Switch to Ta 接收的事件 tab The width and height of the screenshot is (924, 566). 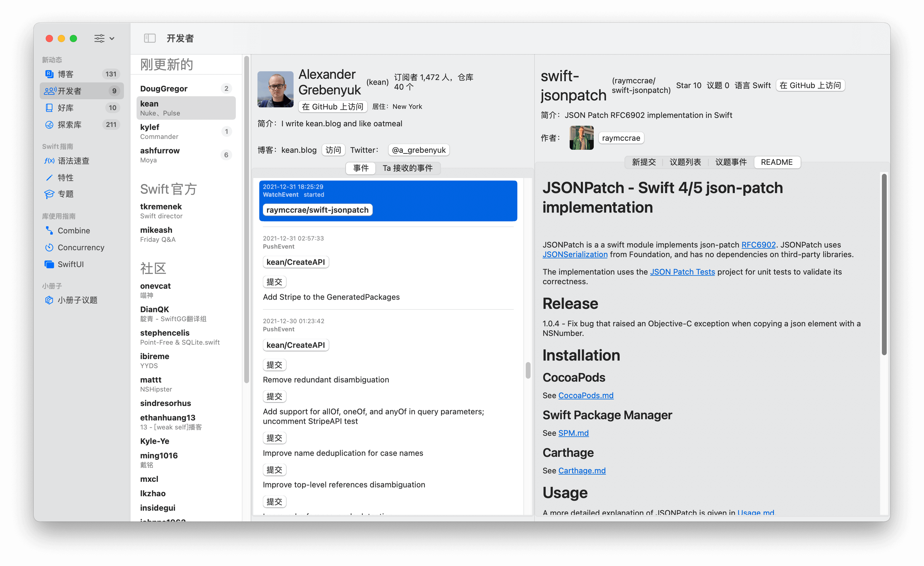tap(408, 168)
